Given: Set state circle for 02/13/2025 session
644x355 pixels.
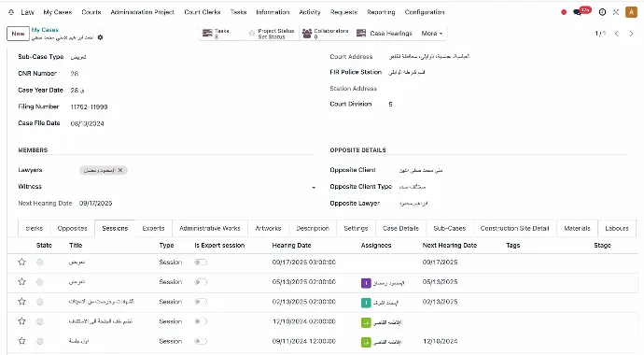Looking at the screenshot, I should pos(40,302).
